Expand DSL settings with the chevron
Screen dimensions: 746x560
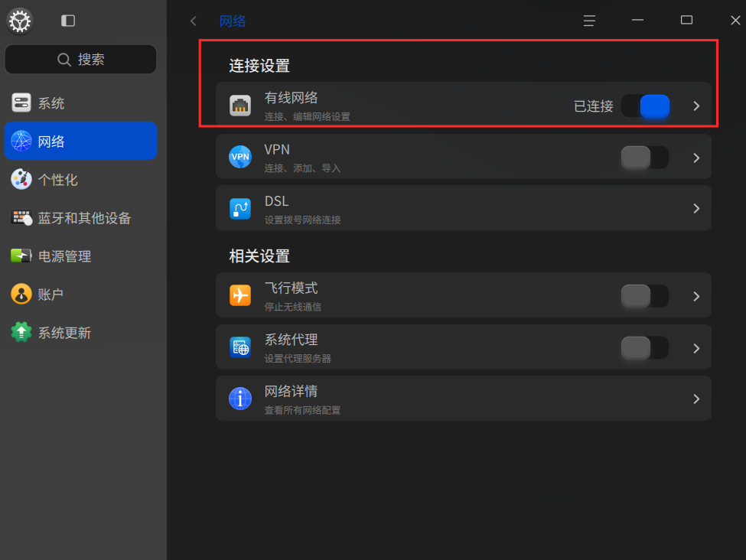[696, 208]
